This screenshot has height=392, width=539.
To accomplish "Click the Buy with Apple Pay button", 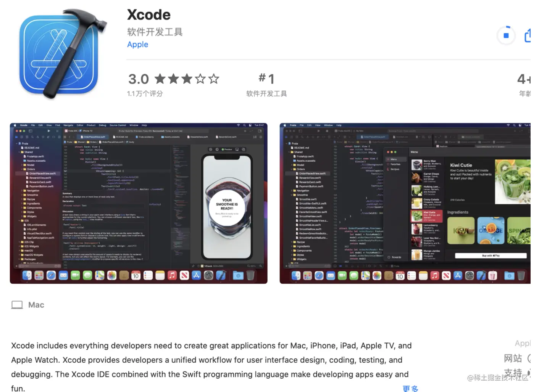I will coord(491,255).
